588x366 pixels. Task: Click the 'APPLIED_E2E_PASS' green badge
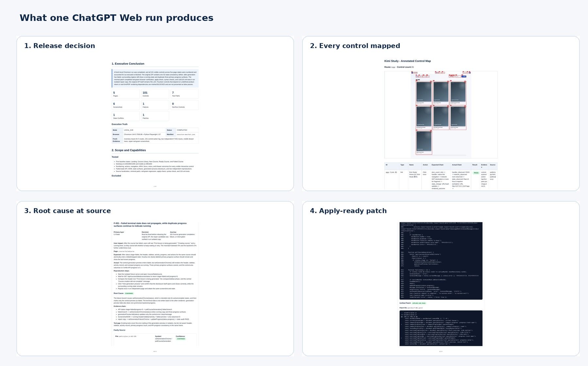pos(419,303)
